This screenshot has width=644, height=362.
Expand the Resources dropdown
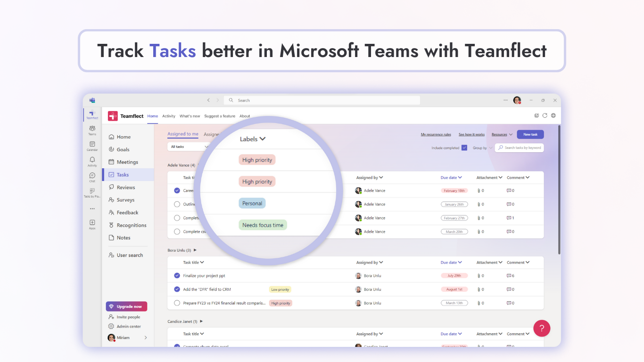pyautogui.click(x=502, y=134)
